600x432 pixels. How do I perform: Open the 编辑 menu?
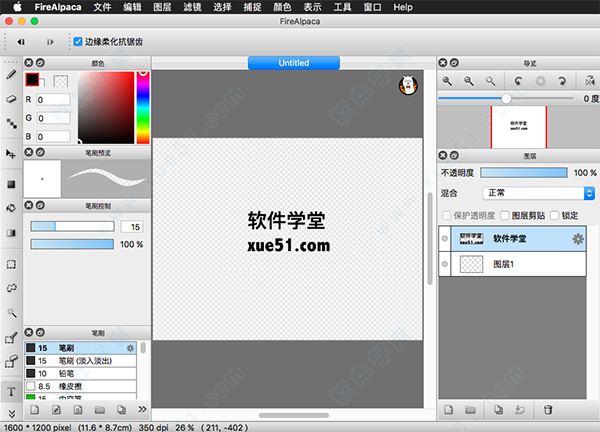point(132,7)
